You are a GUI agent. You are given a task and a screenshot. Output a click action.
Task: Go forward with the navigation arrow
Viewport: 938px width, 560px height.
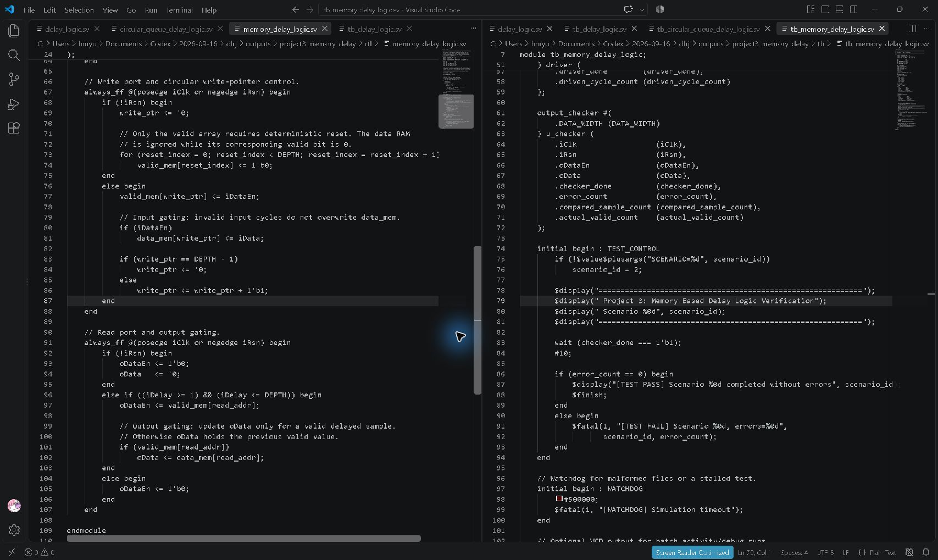(310, 9)
